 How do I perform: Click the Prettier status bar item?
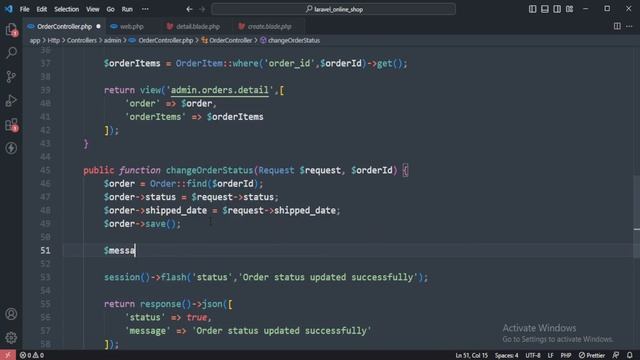click(592, 355)
